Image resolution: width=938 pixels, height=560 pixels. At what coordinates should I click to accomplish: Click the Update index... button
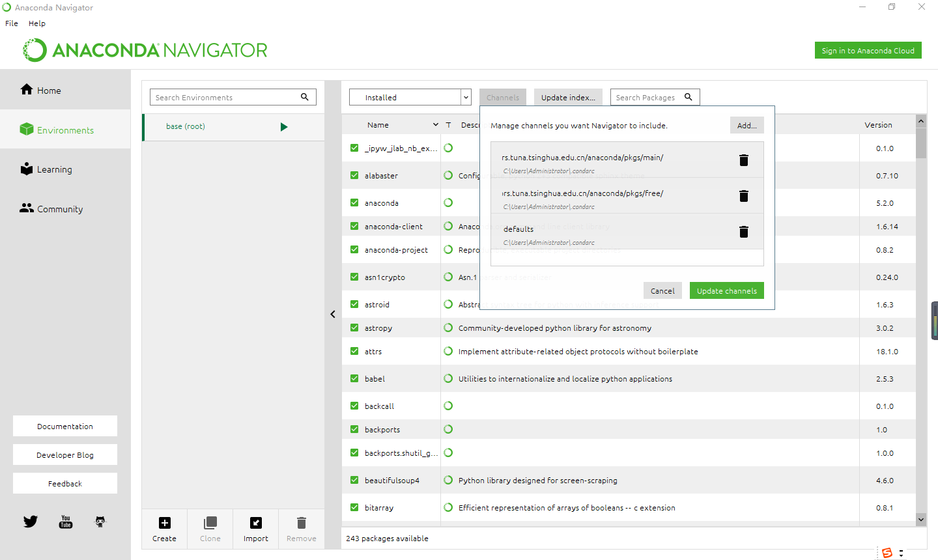click(x=568, y=97)
